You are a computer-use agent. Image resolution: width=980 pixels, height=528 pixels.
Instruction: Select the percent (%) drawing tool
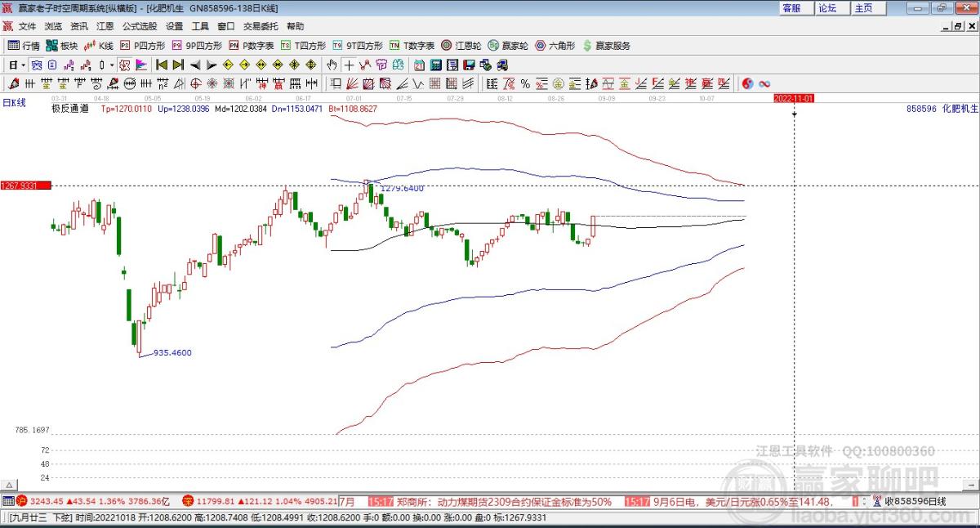(x=524, y=83)
